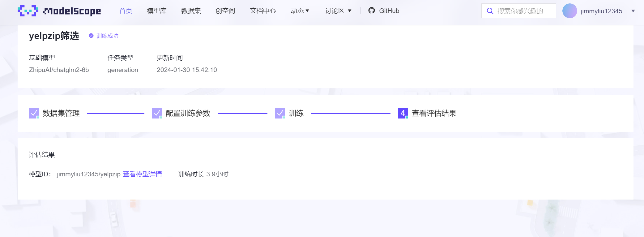Image resolution: width=644 pixels, height=237 pixels.
Task: Open 模型库 in the nav bar
Action: tap(157, 11)
